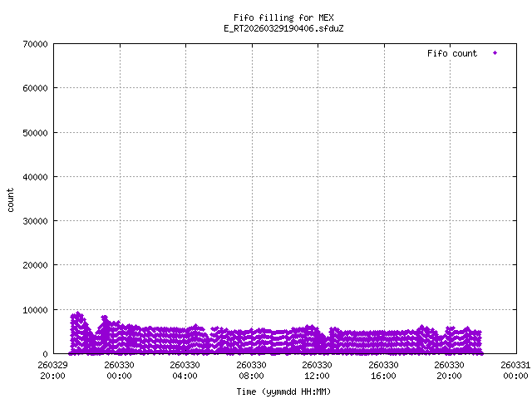Click the highest data peak near 9000

[x=78, y=314]
